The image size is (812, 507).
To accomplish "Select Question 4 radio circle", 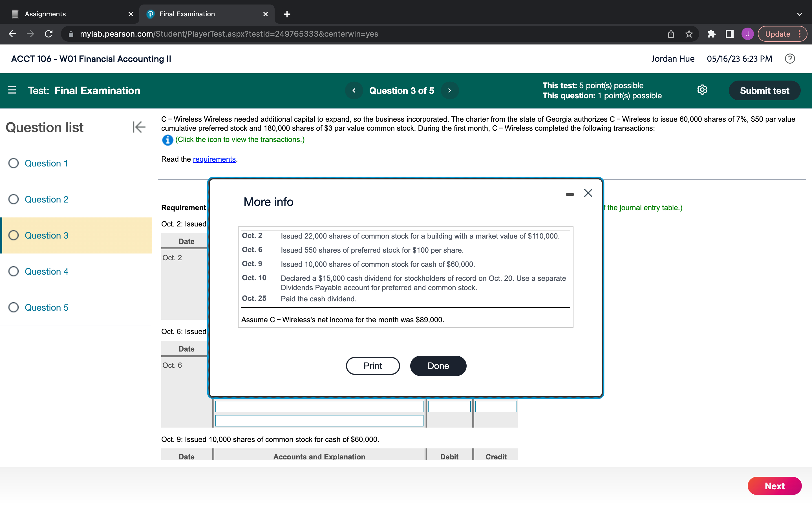I will pos(14,271).
